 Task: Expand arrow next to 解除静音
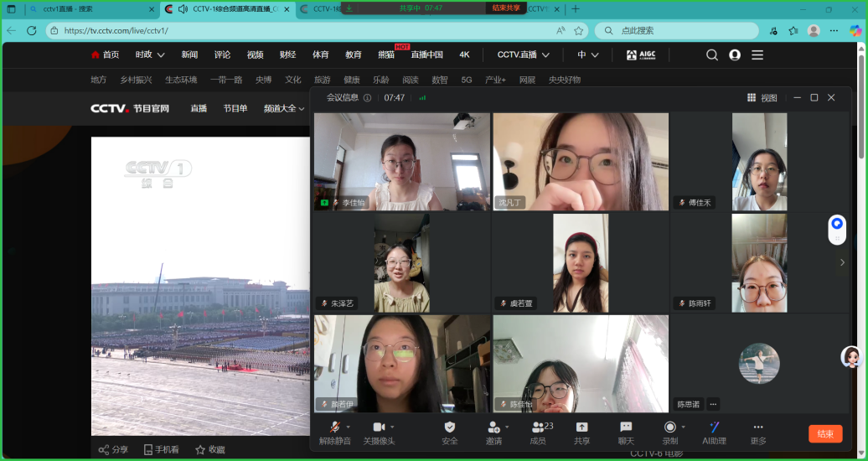click(x=349, y=427)
